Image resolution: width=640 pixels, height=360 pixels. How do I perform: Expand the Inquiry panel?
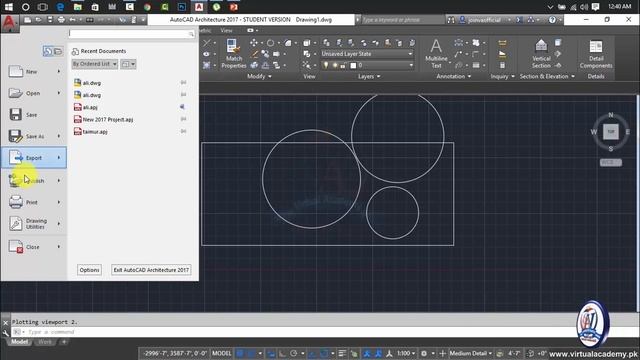[x=502, y=76]
